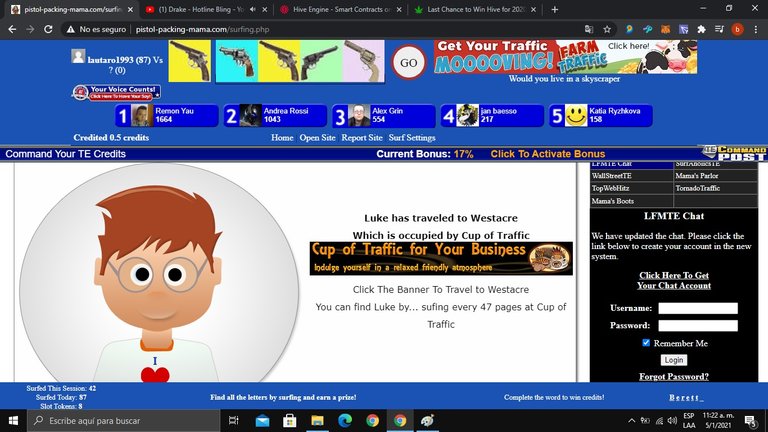Image resolution: width=768 pixels, height=432 pixels.
Task: Click To Activate Bonus link
Action: point(548,154)
